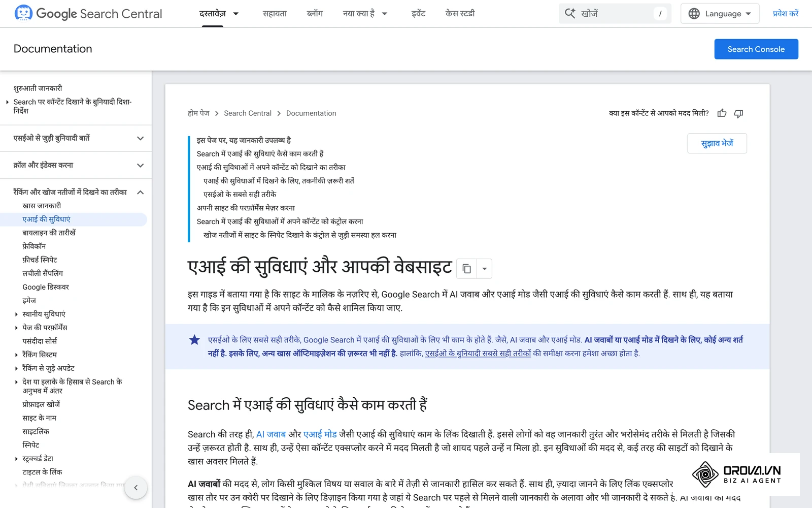Jump to अपनी साइट की परफ़ॉर्मेंस मेज़र करना
The width and height of the screenshot is (812, 508).
[x=246, y=208]
